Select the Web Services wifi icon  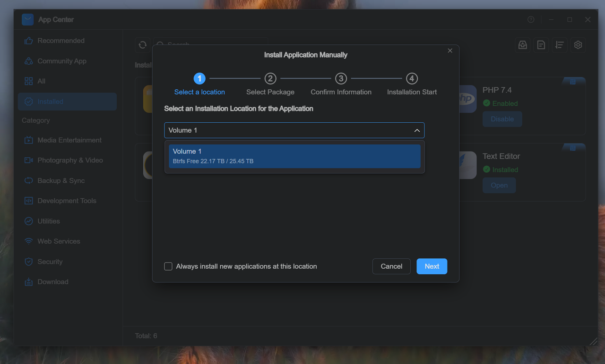point(28,241)
